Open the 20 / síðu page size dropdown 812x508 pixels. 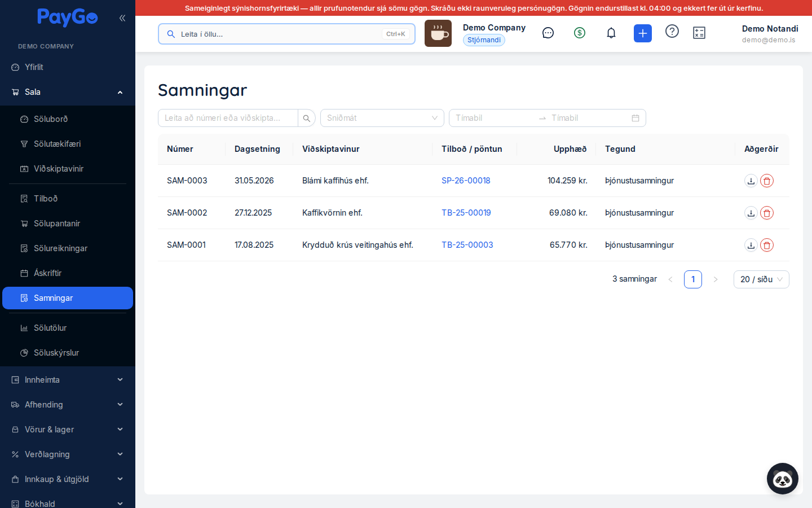tap(761, 279)
